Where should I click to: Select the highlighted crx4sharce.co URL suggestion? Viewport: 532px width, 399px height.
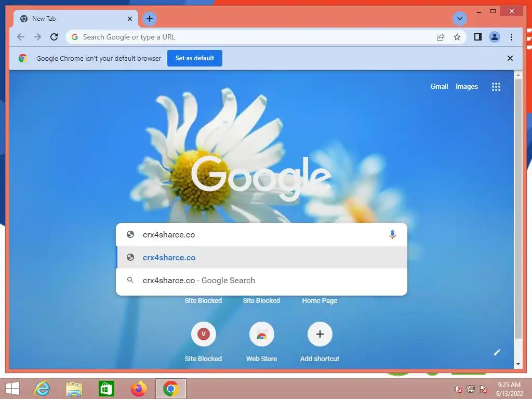(x=261, y=257)
